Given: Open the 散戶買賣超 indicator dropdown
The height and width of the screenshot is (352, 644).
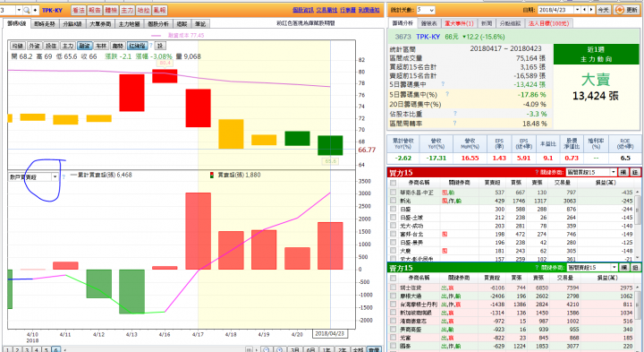Looking at the screenshot, I should tap(55, 176).
